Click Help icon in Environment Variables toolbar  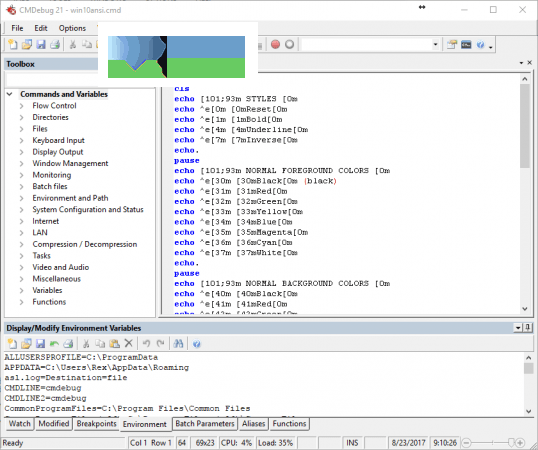pyautogui.click(x=196, y=344)
